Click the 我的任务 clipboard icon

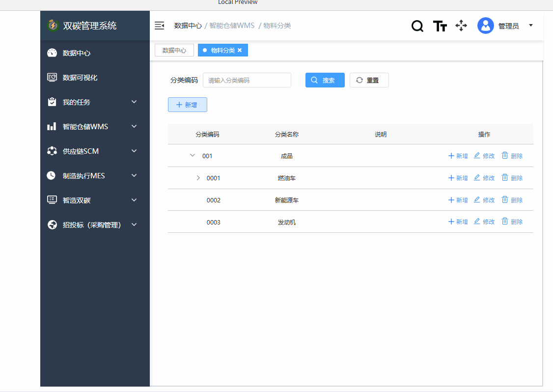point(52,102)
